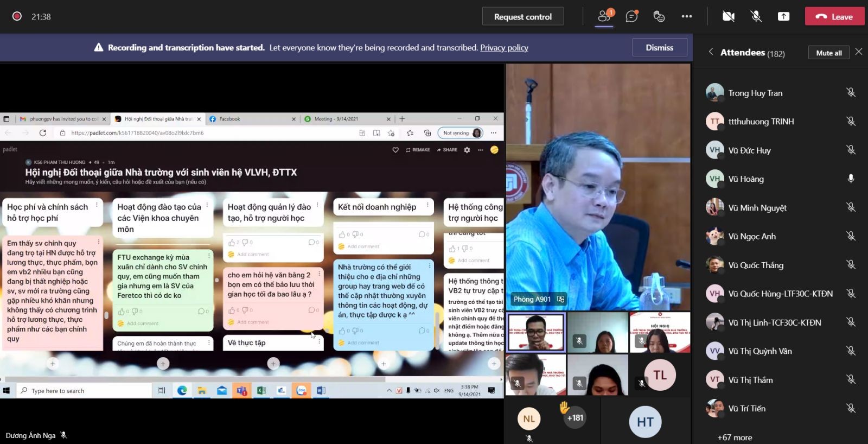Select Trong Huy Tran in the attendee list
Screen dimensions: 868x444
tap(755, 93)
